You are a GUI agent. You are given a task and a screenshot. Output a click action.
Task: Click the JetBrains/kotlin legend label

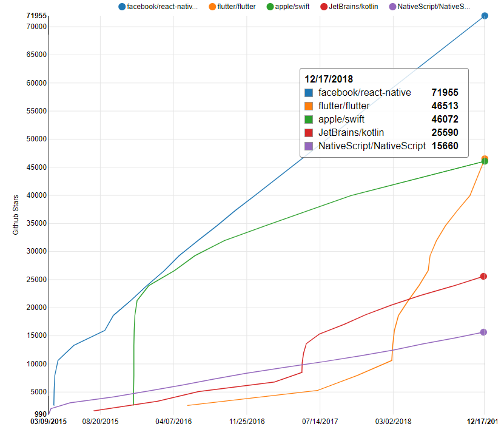(x=353, y=7)
